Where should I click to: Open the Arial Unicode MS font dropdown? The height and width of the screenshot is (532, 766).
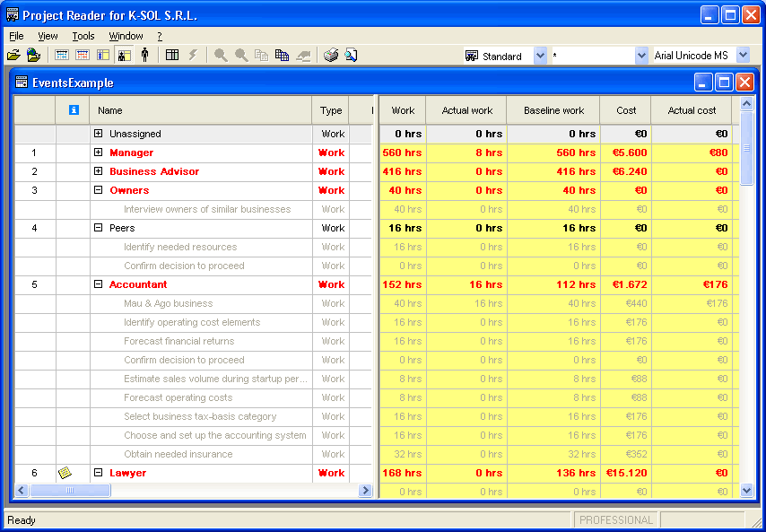click(743, 56)
